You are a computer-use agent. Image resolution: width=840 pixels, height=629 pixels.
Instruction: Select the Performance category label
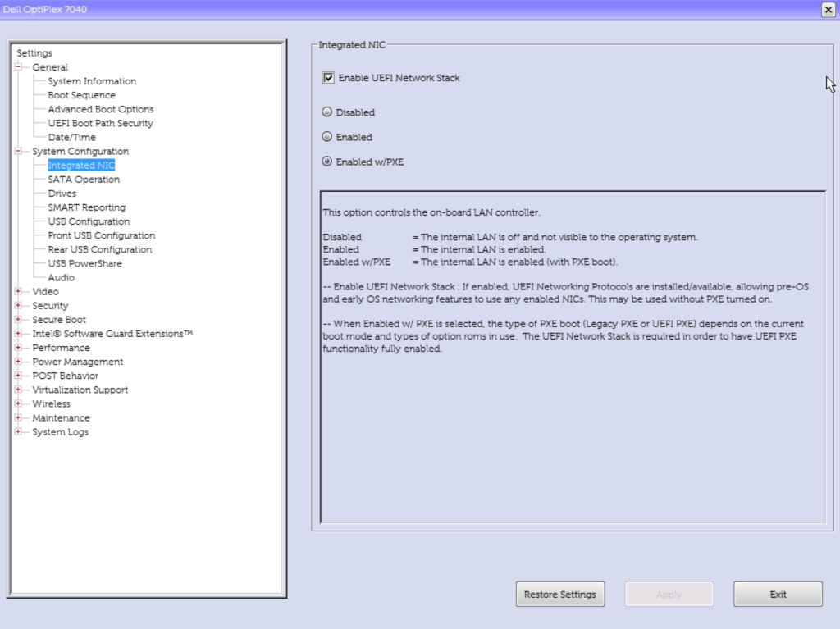coord(61,347)
